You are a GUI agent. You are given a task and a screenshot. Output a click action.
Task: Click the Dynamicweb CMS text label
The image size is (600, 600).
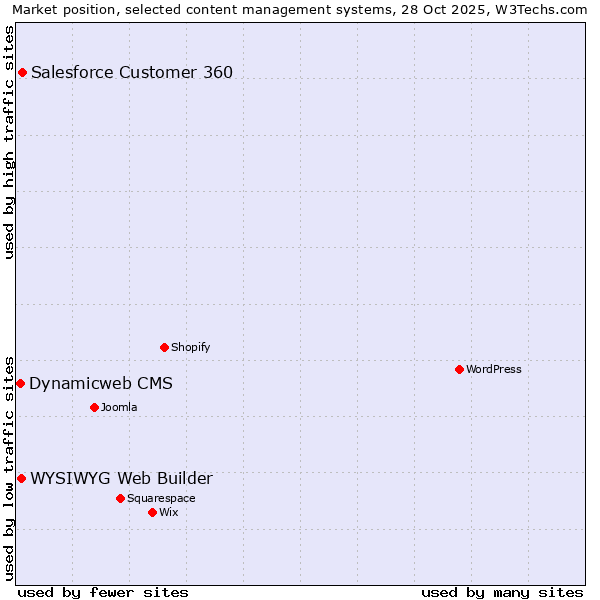[100, 383]
